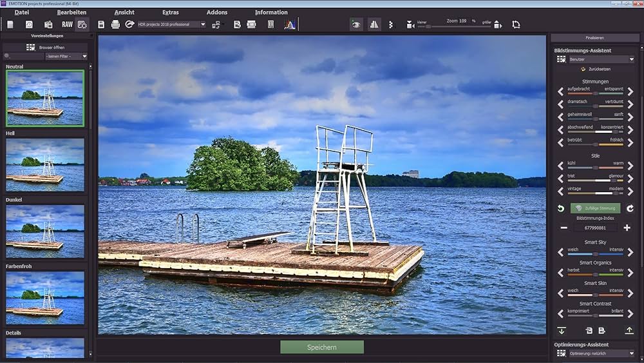Toggle the real-time preview eye icon

coord(356,25)
